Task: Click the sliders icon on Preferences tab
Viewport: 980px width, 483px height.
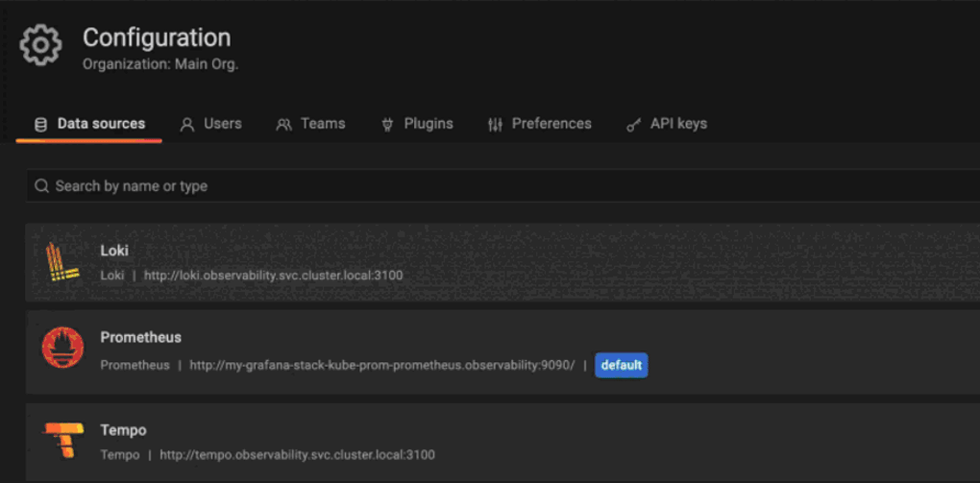Action: (x=495, y=125)
